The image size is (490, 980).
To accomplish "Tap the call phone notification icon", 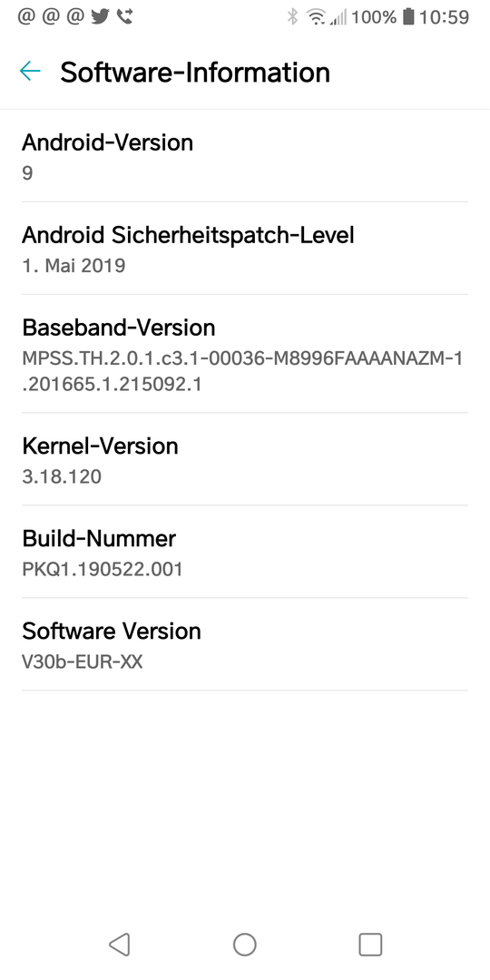I will (x=124, y=17).
